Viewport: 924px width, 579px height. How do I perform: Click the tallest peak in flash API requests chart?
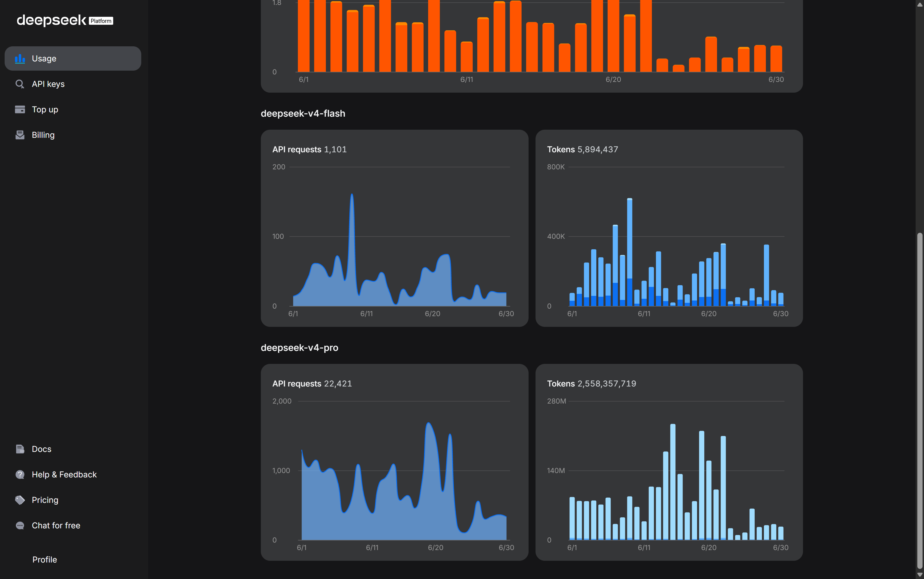[352, 195]
